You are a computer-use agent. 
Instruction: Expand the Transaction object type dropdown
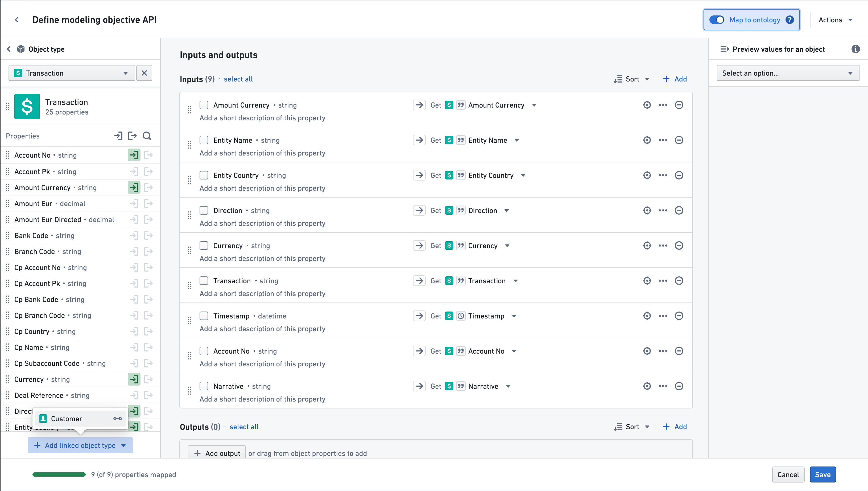point(125,73)
